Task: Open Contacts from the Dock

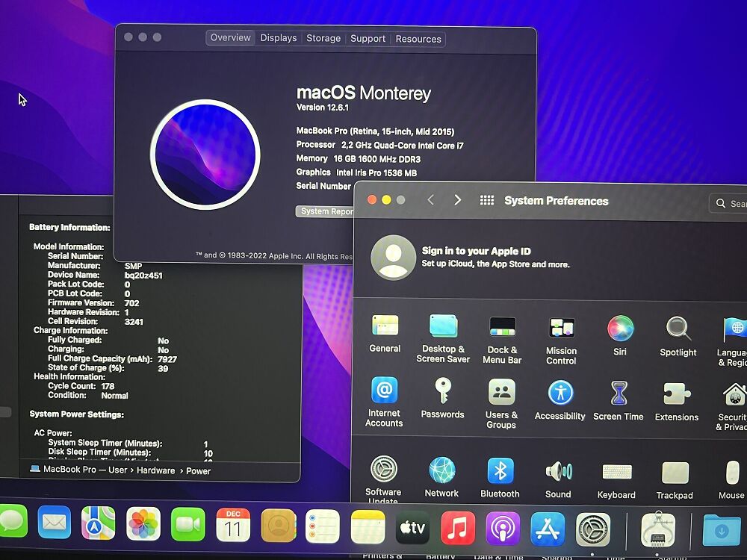Action: (x=278, y=526)
